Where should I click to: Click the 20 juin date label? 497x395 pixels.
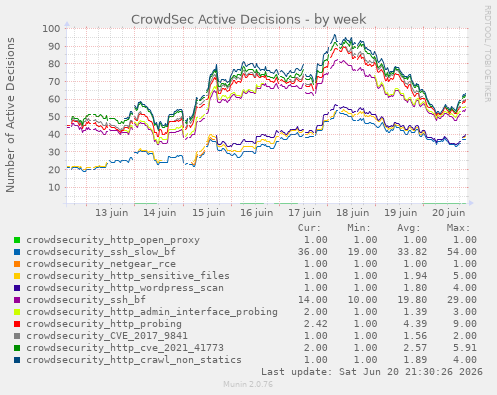point(449,213)
